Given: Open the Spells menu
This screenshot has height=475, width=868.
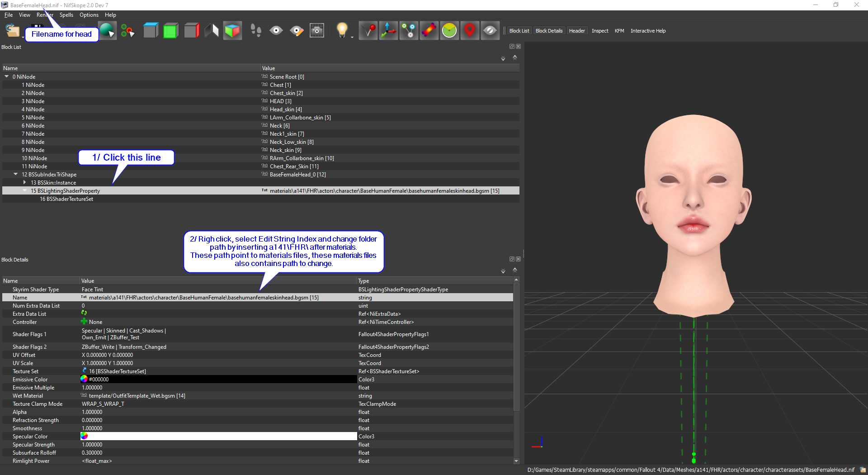Looking at the screenshot, I should pos(66,15).
